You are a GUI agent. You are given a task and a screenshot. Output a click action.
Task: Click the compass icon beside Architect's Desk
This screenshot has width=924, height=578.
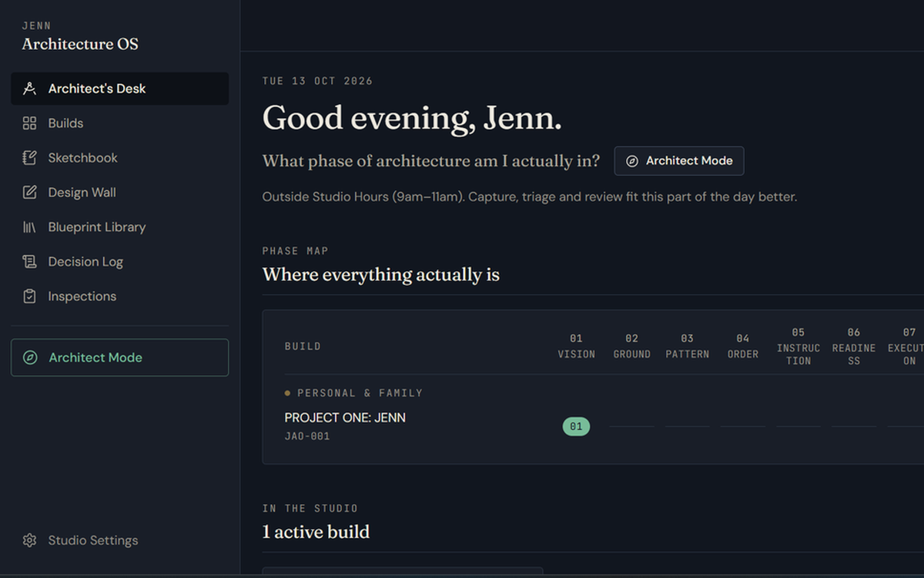point(29,89)
